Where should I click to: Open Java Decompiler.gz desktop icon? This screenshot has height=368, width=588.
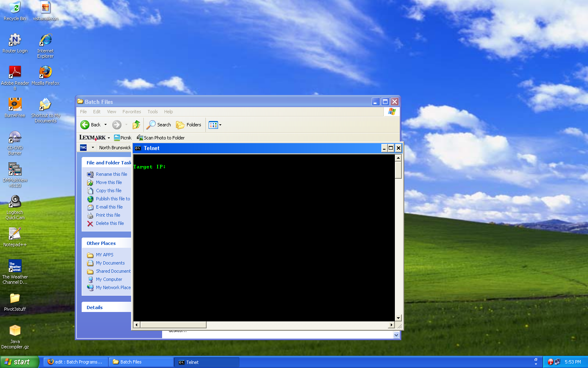click(x=15, y=337)
